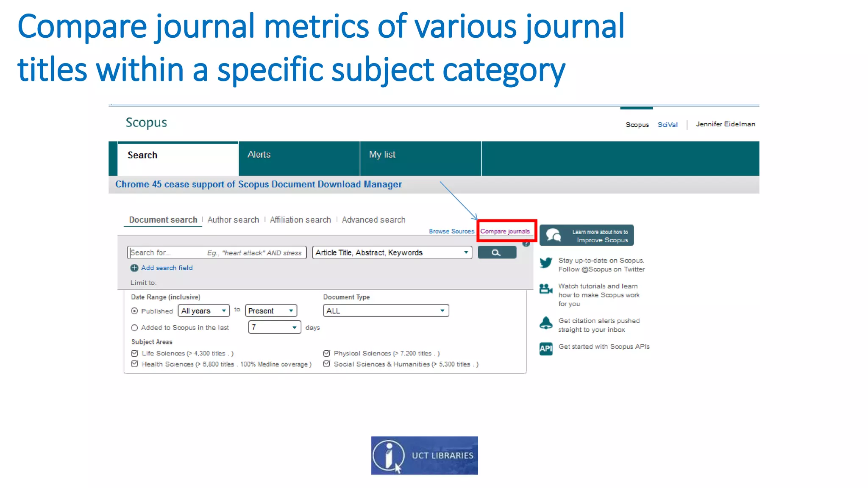Viewport: 868px width, 488px height.
Task: Select the Document search tab
Action: click(163, 220)
